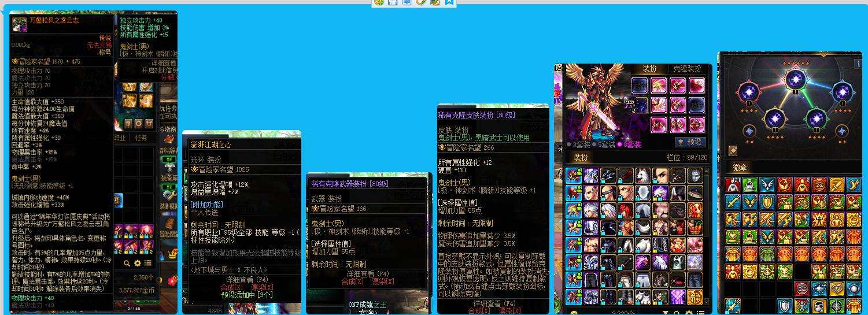Click the 预设 preset button

[x=690, y=142]
